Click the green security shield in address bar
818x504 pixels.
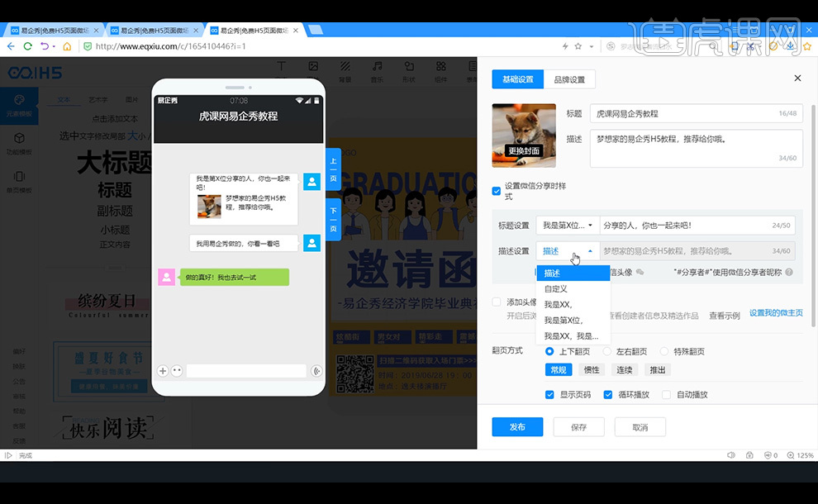(x=88, y=46)
